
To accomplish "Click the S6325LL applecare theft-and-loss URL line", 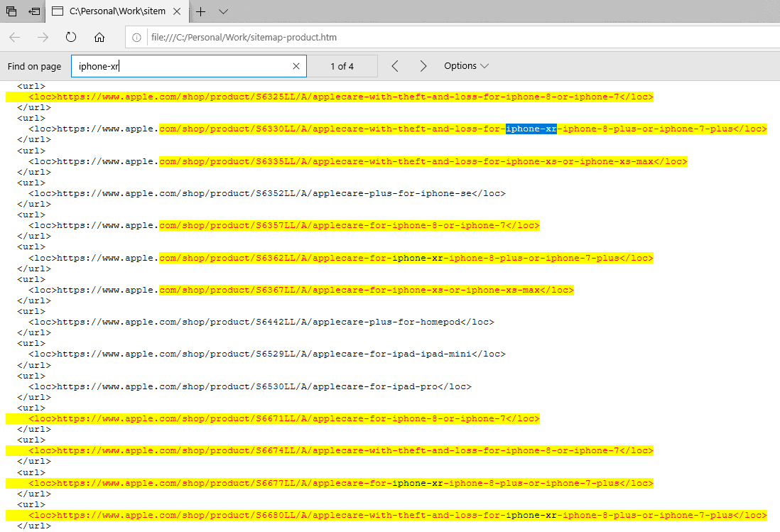I will pyautogui.click(x=341, y=97).
